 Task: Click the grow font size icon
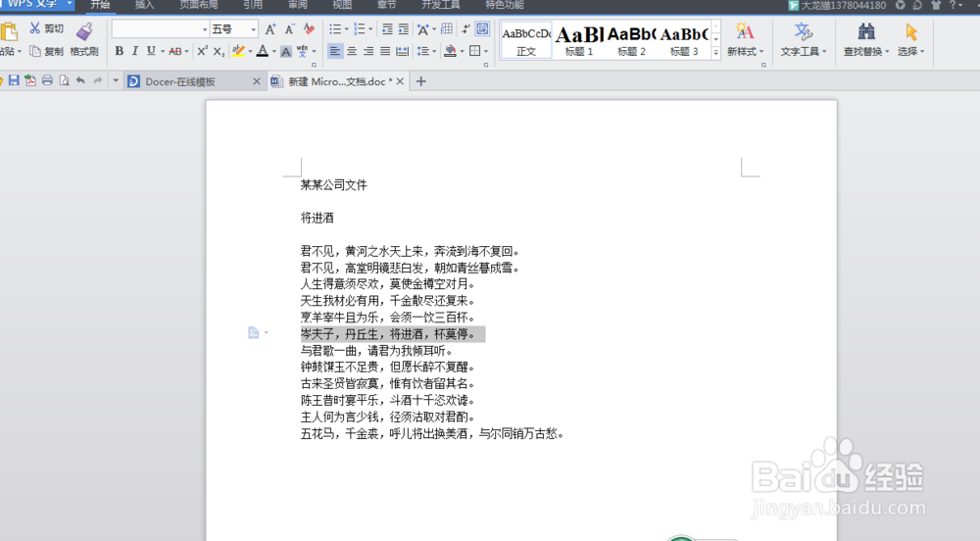270,29
